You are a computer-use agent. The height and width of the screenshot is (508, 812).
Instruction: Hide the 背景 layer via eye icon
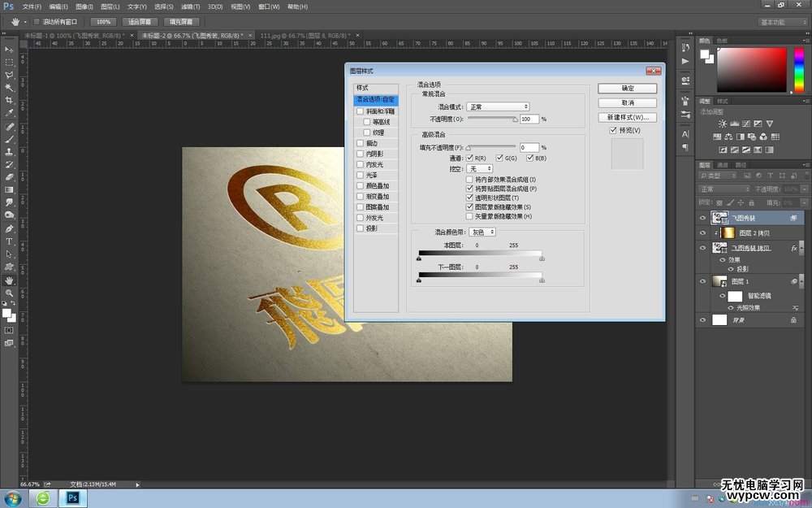[702, 320]
